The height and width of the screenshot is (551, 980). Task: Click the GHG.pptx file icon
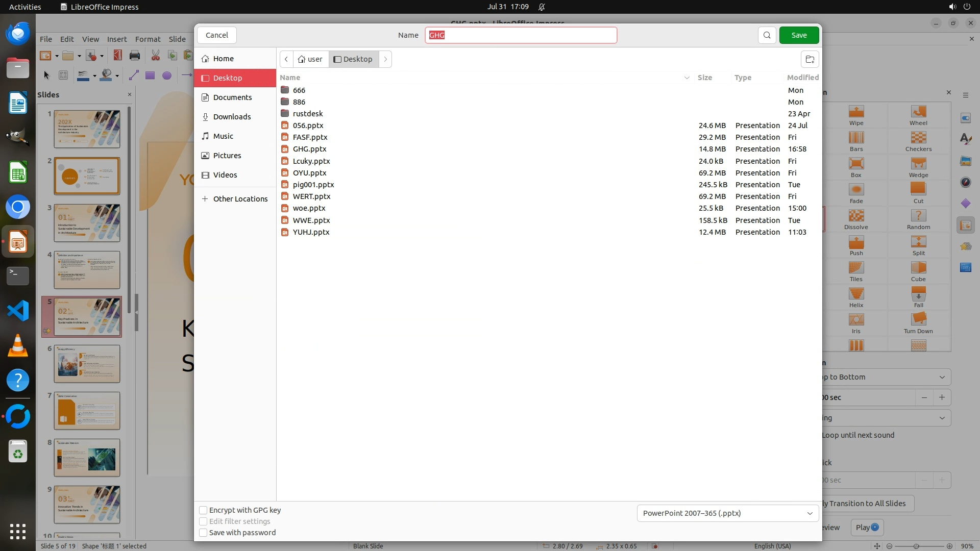(x=285, y=149)
